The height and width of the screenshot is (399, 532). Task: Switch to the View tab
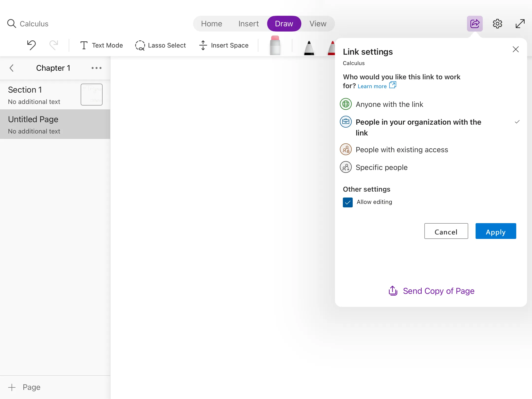pos(318,24)
